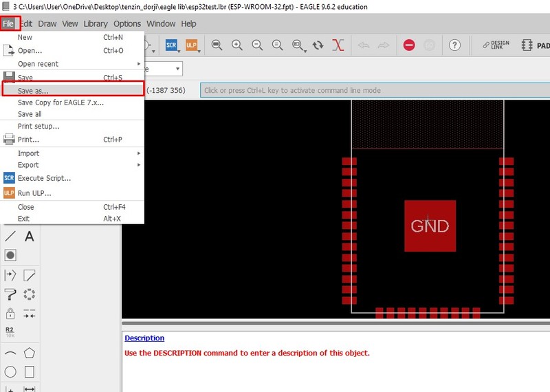Choose Print setup... from the File menu
The height and width of the screenshot is (392, 550).
point(72,126)
